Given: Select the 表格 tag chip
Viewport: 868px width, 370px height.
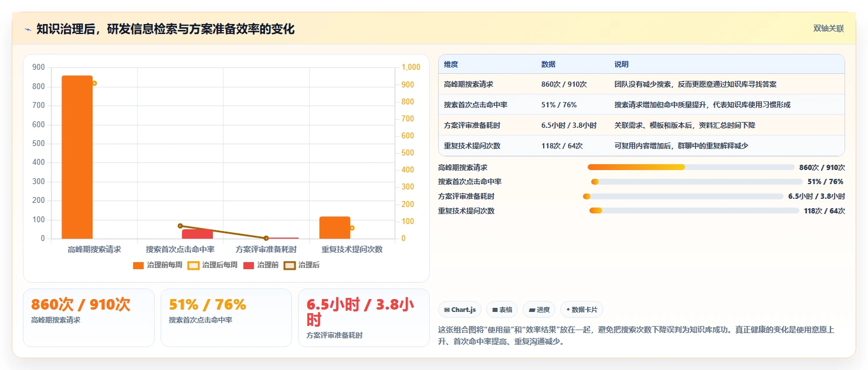Looking at the screenshot, I should [502, 310].
